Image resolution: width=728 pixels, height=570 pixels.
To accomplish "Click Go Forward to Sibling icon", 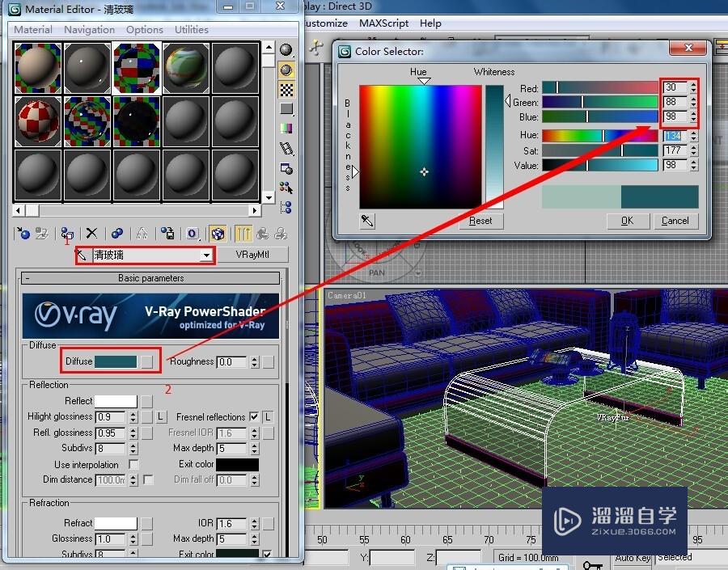I will point(281,233).
